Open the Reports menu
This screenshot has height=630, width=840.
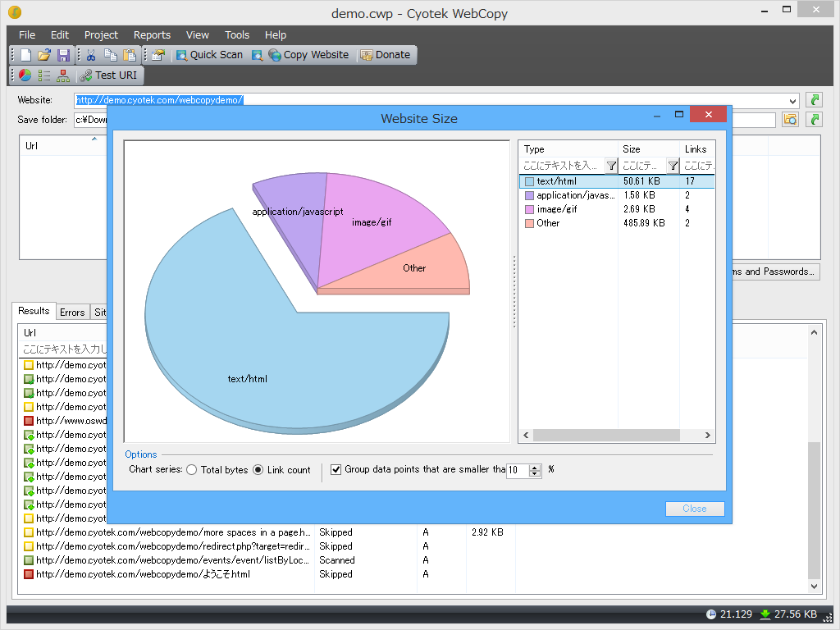tap(152, 34)
